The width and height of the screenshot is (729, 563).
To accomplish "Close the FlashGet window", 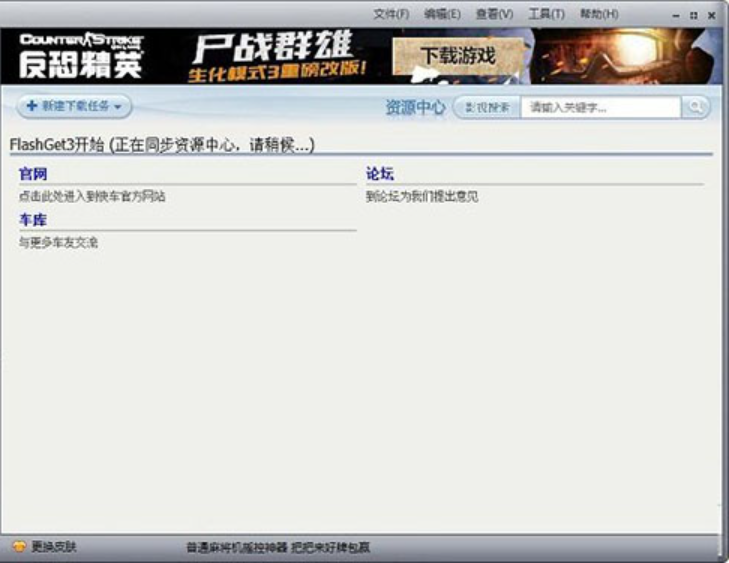I will tap(711, 16).
